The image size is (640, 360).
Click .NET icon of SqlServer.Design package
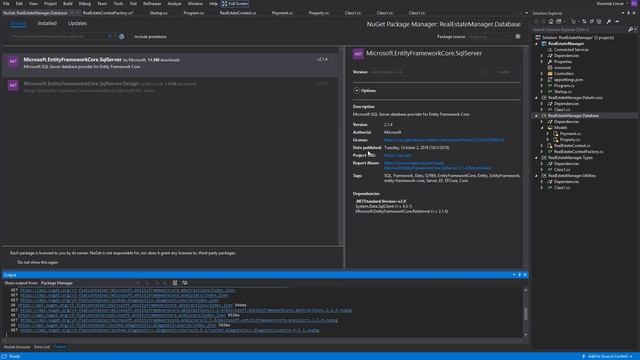point(13,86)
